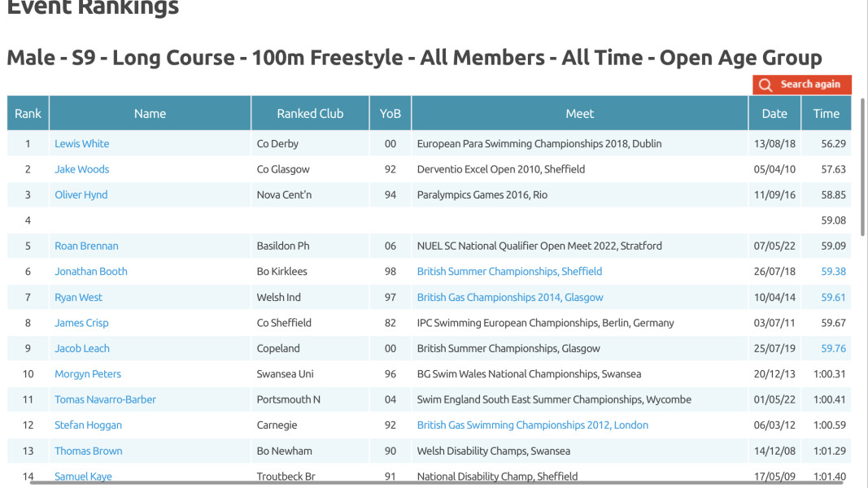
Task: Click Ryan West's 59.61 time
Action: [833, 297]
